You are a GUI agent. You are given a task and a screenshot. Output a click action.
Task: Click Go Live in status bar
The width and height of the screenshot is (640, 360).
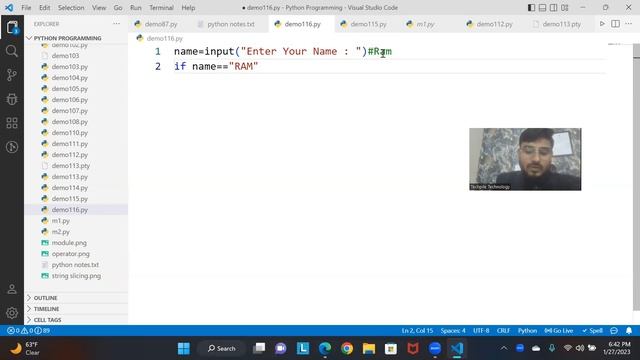click(559, 331)
